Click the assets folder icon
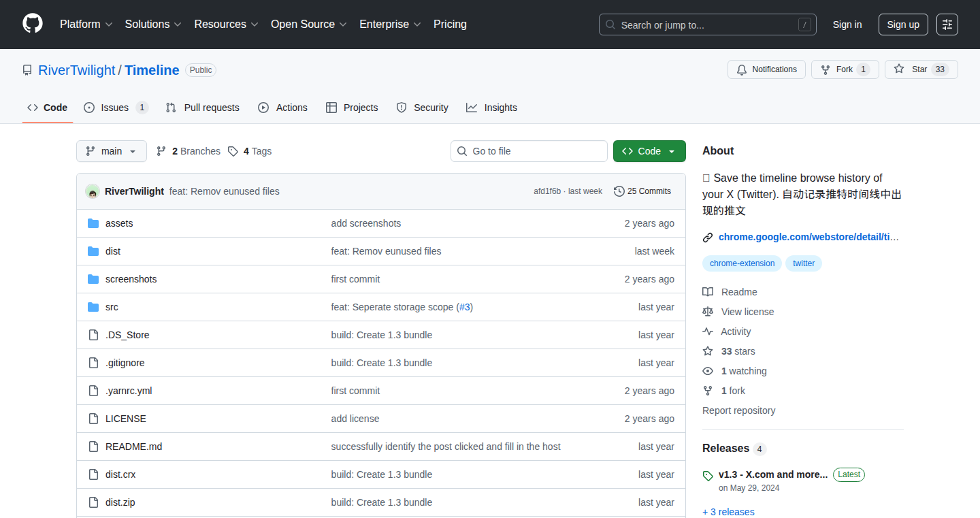The width and height of the screenshot is (980, 518). [93, 223]
